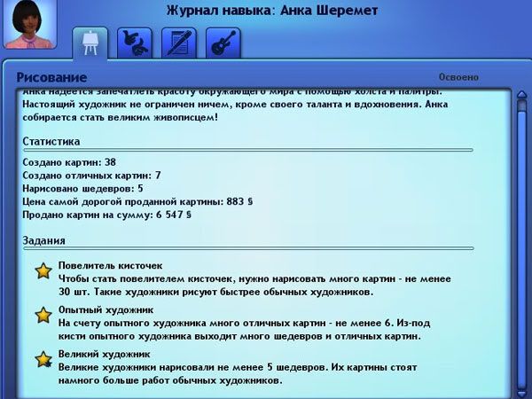Click the vertical scrollbar track of the journal
Screen dimensions: 532x399
pos(522,245)
